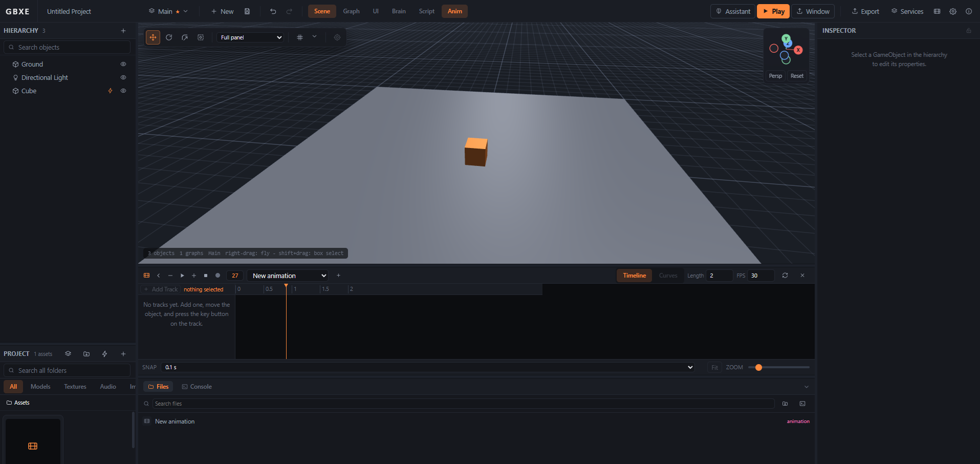Switch to the Graph tab
980x464 pixels.
pos(351,11)
